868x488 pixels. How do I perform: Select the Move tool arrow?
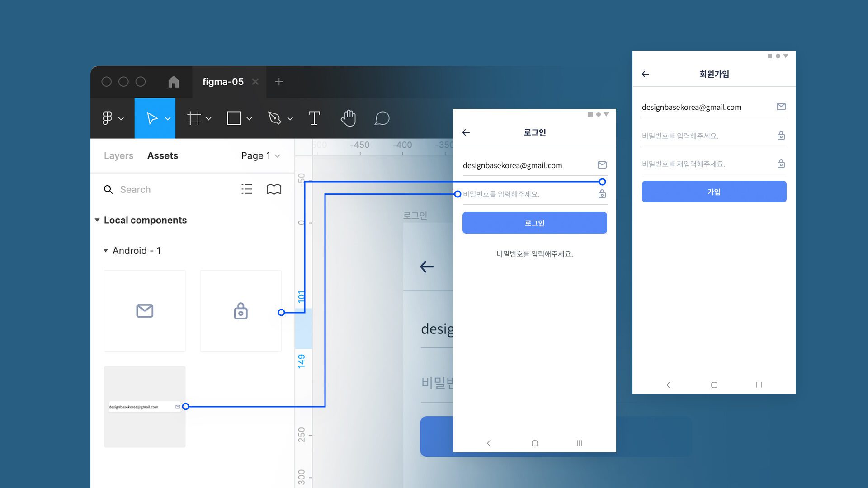[152, 118]
